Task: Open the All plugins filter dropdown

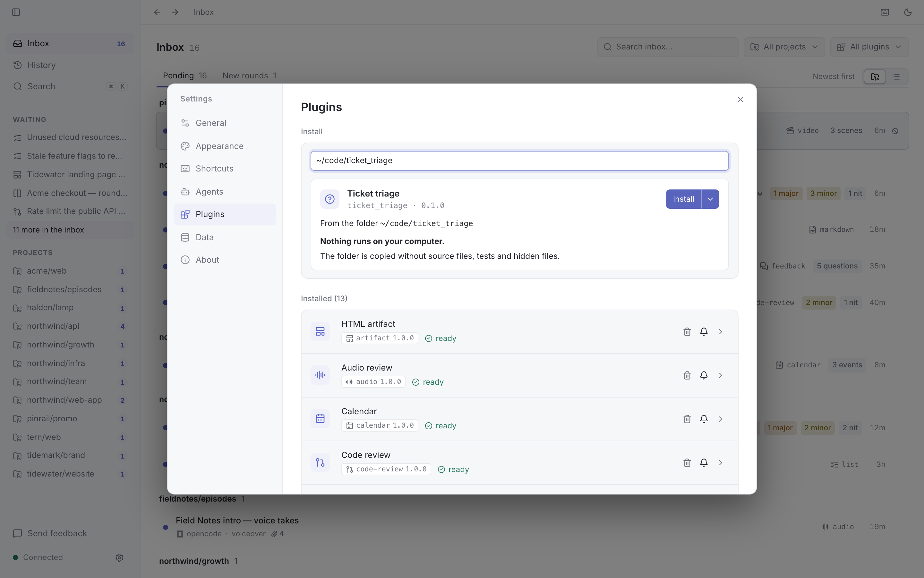Action: tap(869, 47)
